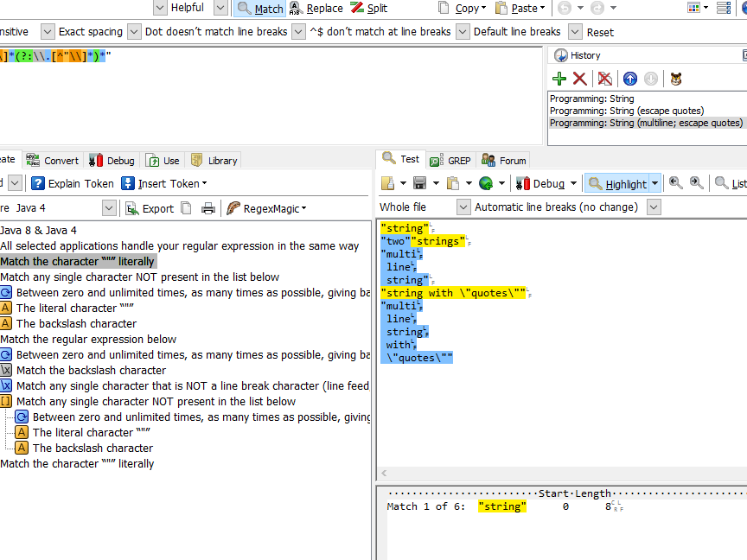The width and height of the screenshot is (747, 560).
Task: Click the move history item down icon
Action: point(651,79)
